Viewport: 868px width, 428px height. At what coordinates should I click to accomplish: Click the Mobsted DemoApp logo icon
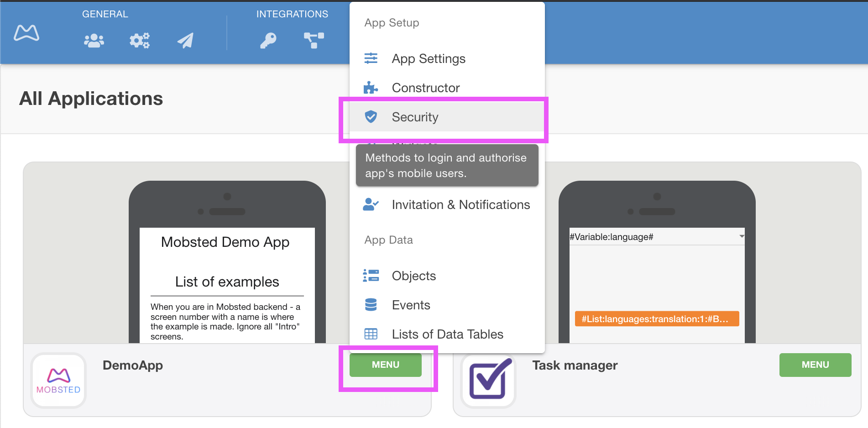pyautogui.click(x=58, y=381)
